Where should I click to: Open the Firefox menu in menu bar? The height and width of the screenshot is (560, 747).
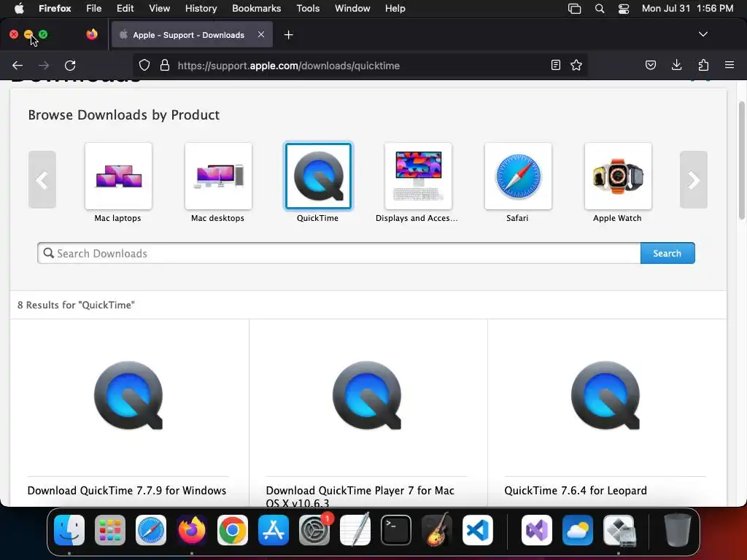[x=55, y=9]
